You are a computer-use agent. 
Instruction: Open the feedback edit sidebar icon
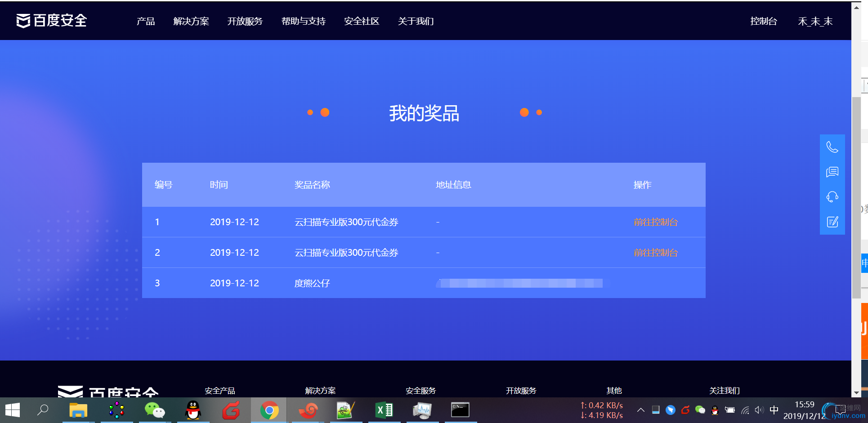pyautogui.click(x=832, y=222)
